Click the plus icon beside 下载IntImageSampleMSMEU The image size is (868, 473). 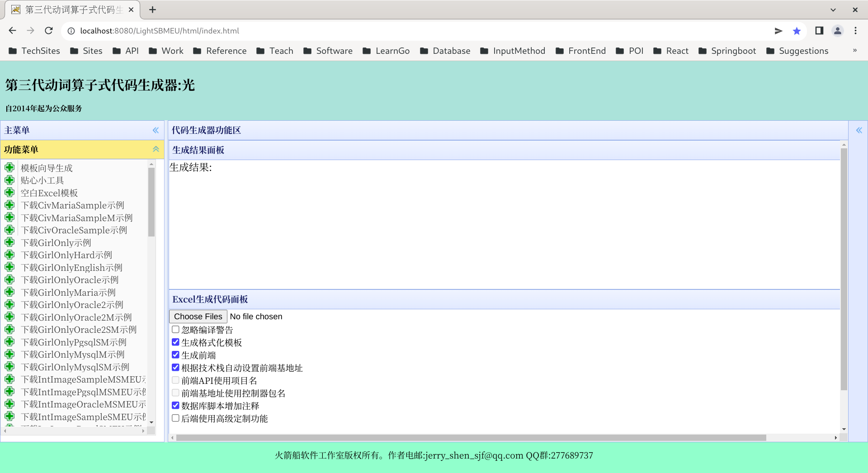tap(9, 379)
